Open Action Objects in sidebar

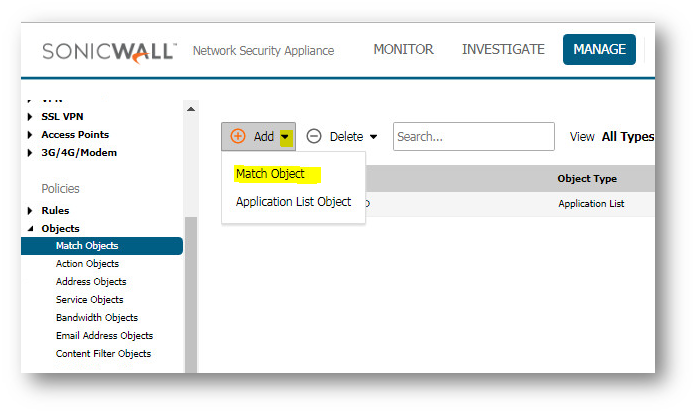[87, 264]
